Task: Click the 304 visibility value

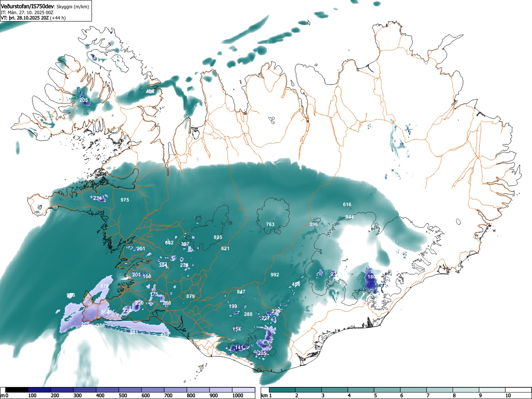Action: point(163,265)
